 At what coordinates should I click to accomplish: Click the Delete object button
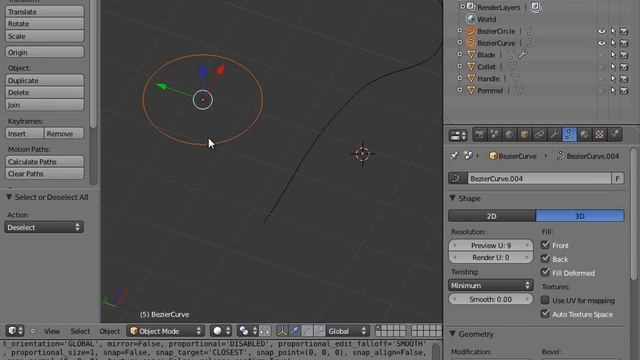point(44,93)
